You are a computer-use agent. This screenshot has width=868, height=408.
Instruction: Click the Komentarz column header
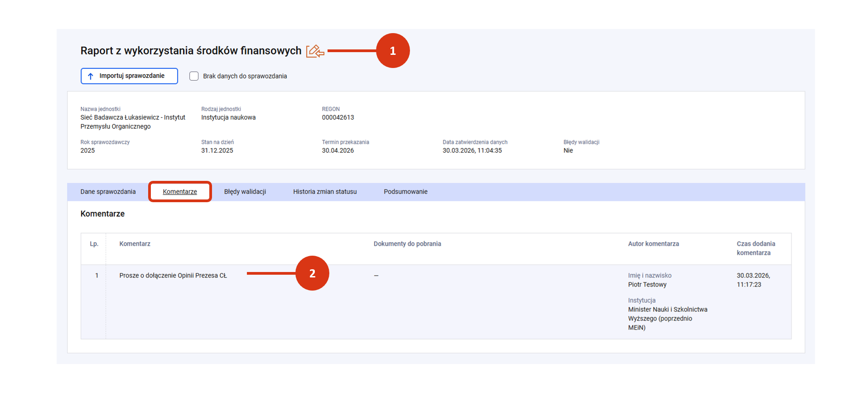(135, 244)
